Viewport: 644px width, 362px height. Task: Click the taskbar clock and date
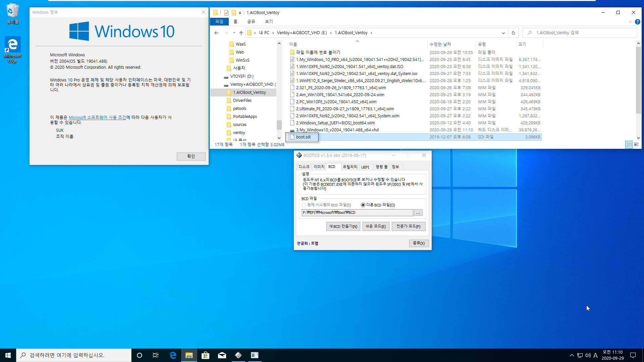[612, 355]
